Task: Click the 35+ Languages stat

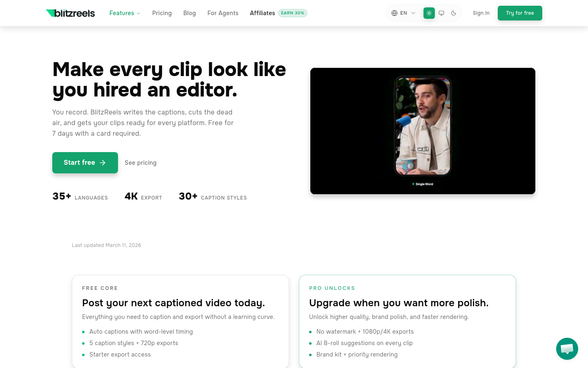Action: tap(80, 197)
